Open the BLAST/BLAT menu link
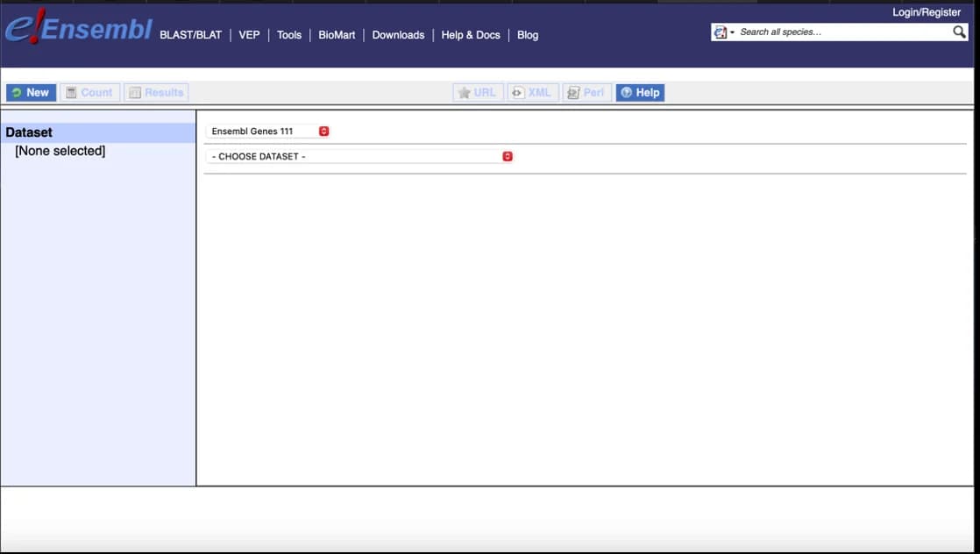Viewport: 980px width, 554px height. [x=190, y=35]
